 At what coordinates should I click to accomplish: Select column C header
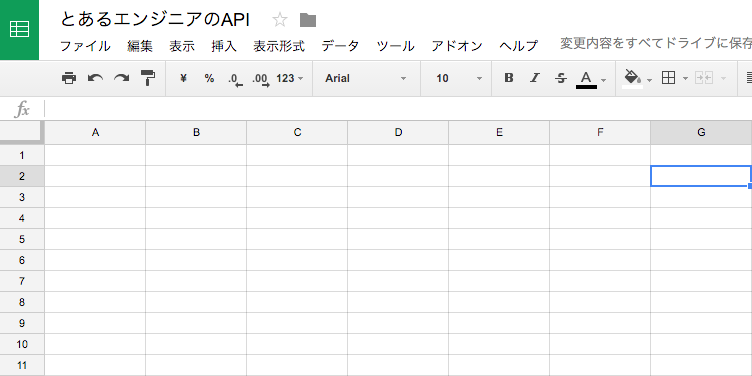[x=297, y=132]
